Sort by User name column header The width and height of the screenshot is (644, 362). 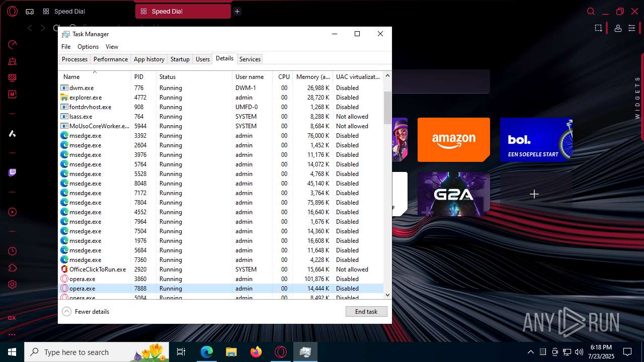(x=253, y=76)
